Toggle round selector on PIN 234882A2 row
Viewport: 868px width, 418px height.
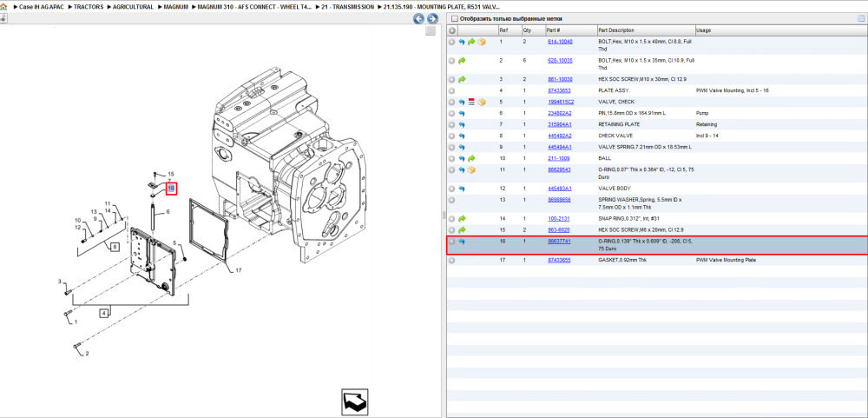[x=451, y=113]
